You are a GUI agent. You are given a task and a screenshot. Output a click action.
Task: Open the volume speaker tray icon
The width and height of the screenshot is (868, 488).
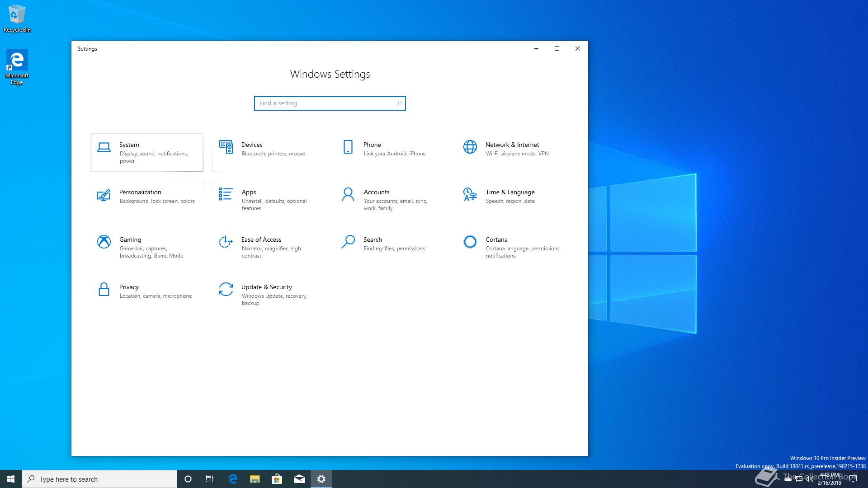point(810,479)
